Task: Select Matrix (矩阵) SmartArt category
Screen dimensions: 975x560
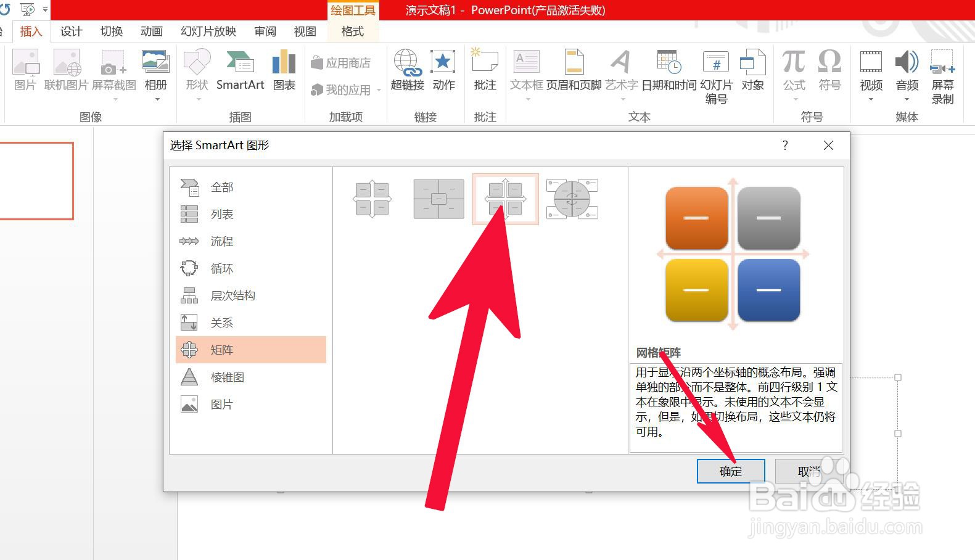Action: 250,350
